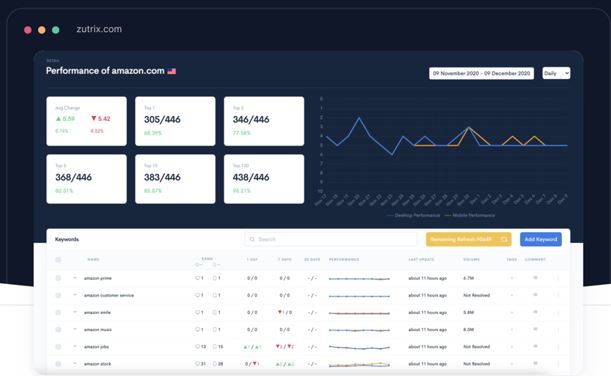
Task: Expand the amazon customer service row
Action: [x=74, y=295]
